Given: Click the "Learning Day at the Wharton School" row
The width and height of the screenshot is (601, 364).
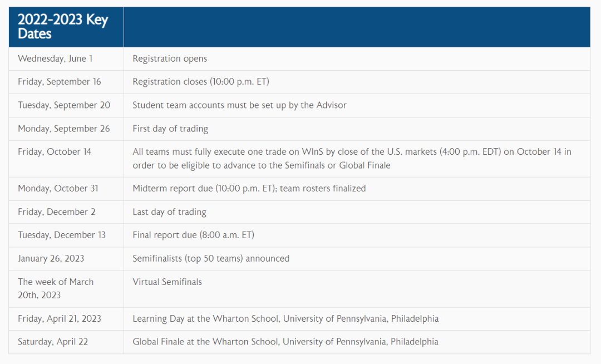Looking at the screenshot, I should [x=299, y=319].
